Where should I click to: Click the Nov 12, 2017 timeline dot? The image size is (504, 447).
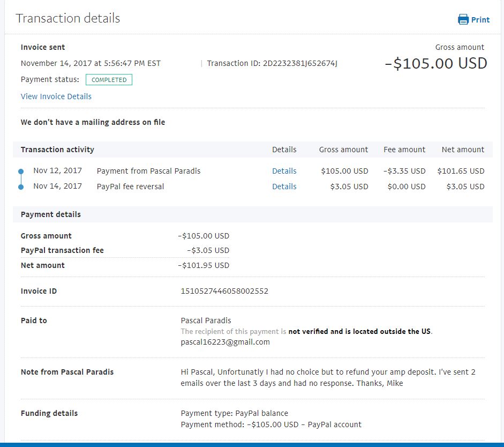tap(21, 172)
